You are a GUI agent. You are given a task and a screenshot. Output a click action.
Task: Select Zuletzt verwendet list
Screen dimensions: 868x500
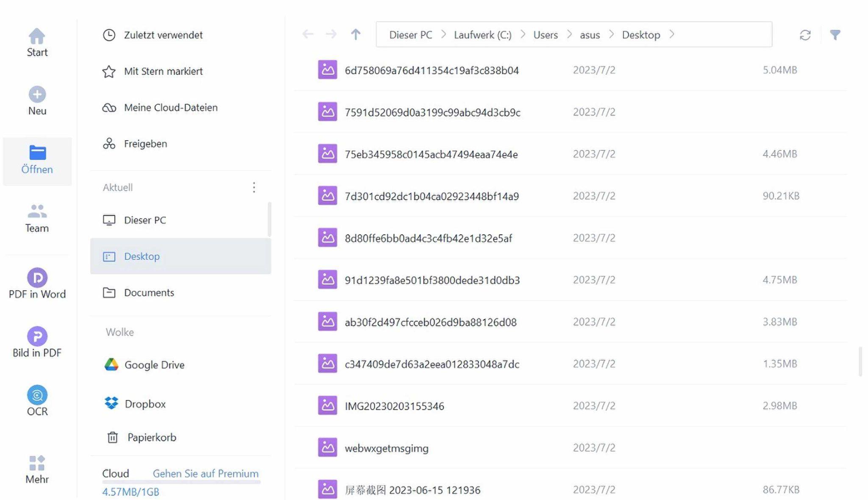pyautogui.click(x=163, y=35)
